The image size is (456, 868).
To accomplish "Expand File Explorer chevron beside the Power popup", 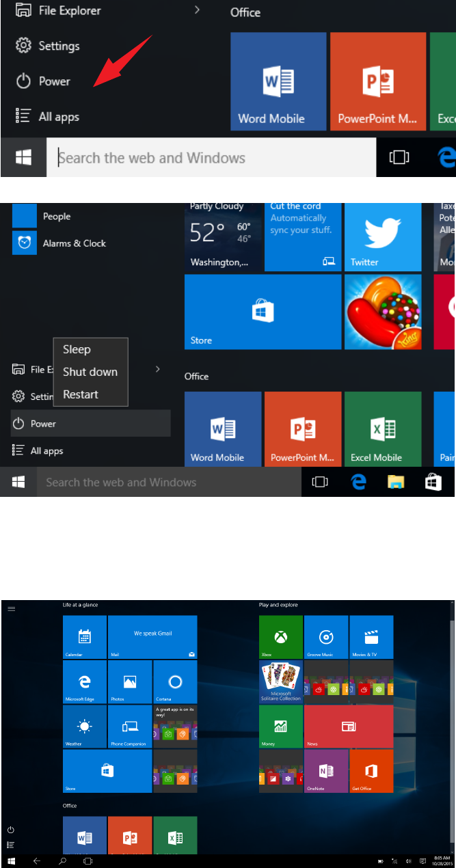I will pyautogui.click(x=158, y=369).
